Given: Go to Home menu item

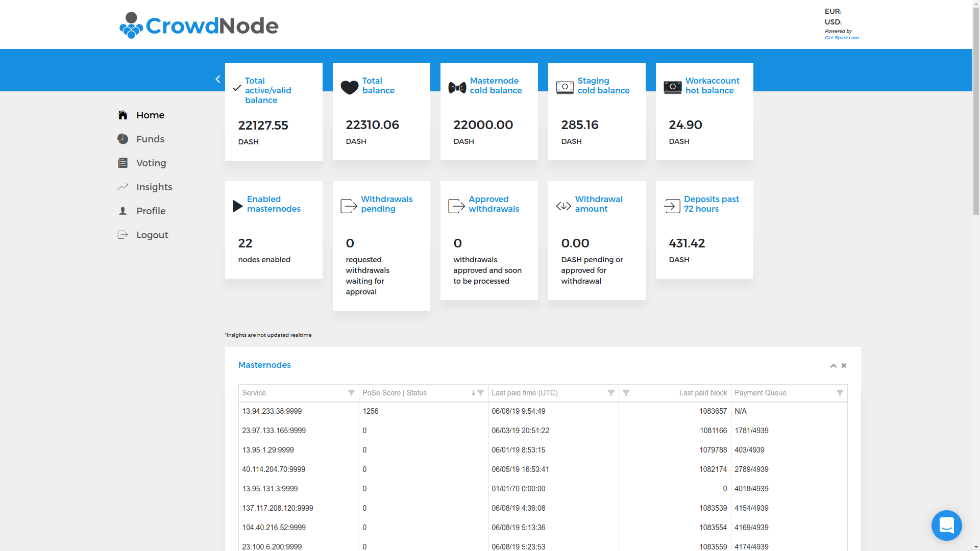Looking at the screenshot, I should click(150, 115).
